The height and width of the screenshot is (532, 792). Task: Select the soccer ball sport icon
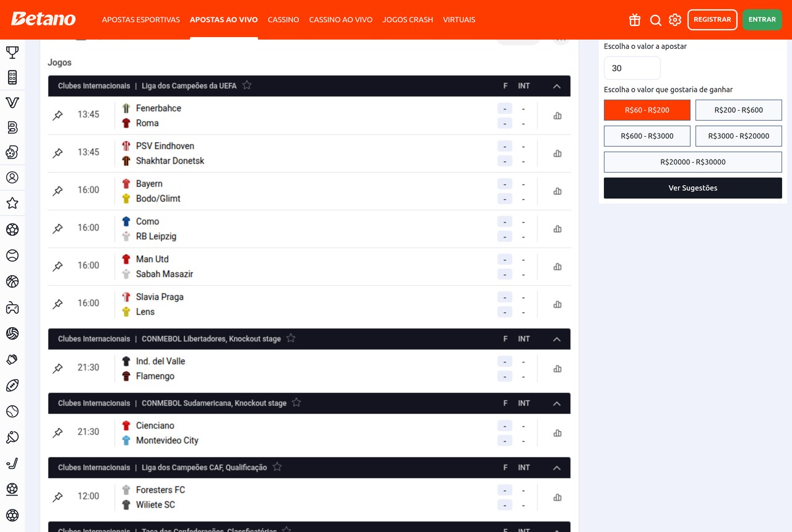coord(12,230)
